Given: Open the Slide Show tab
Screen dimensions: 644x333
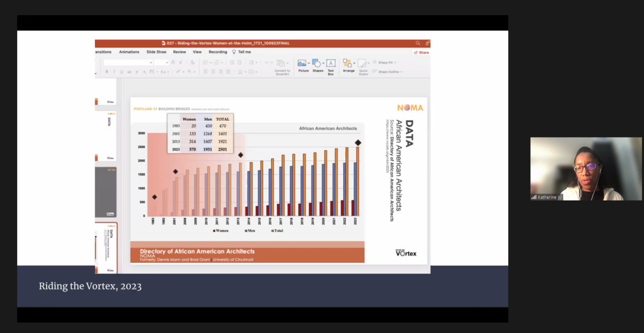Looking at the screenshot, I should 156,52.
